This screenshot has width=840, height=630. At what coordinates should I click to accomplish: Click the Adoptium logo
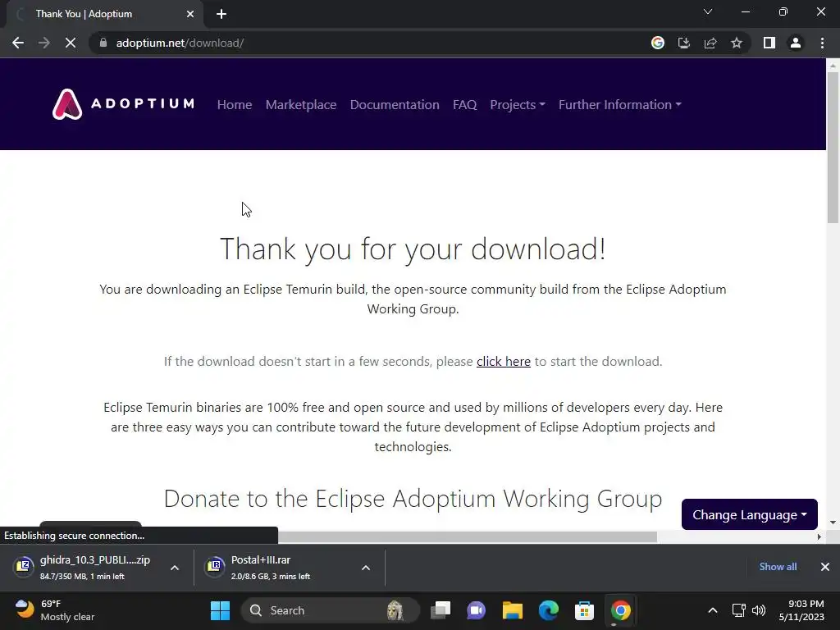click(x=124, y=104)
